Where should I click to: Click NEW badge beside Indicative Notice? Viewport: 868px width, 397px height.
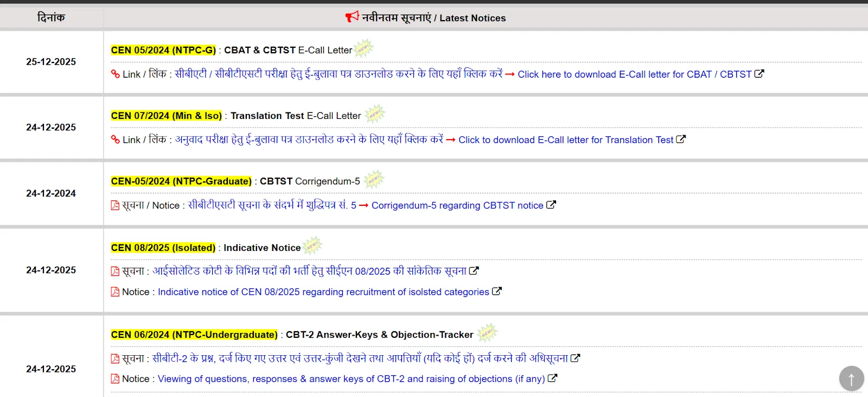(x=312, y=246)
